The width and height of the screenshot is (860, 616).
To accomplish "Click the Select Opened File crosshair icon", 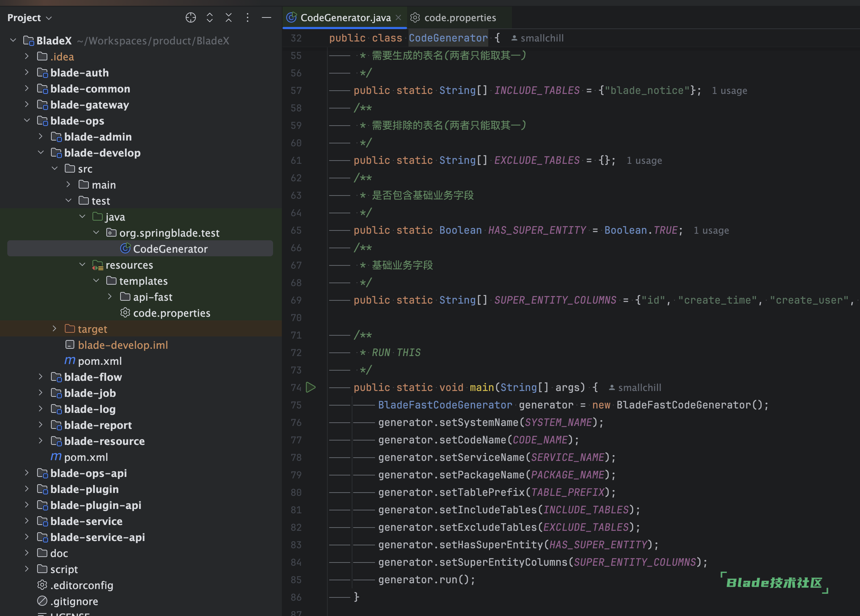I will [191, 17].
